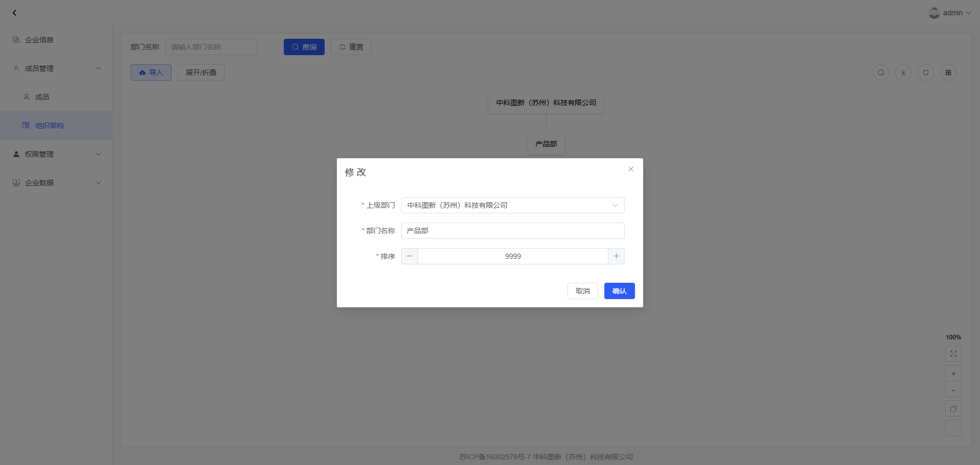Viewport: 980px width, 465px height.
Task: Click the 取消 button
Action: 582,291
